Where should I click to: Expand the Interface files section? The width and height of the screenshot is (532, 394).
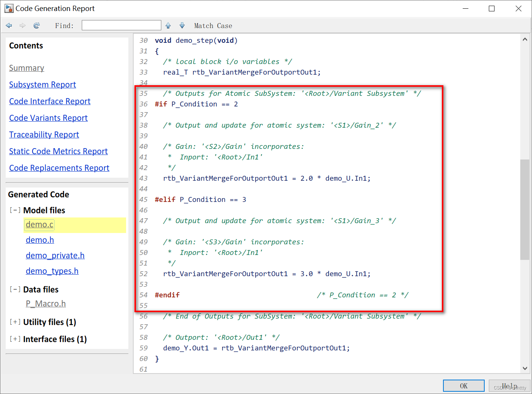point(15,339)
